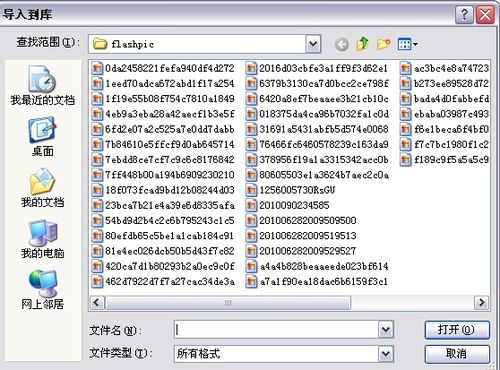This screenshot has height=370, width=500.
Task: Select file icon for 23bca7b21e4a39e6d8335afa
Action: 97,205
